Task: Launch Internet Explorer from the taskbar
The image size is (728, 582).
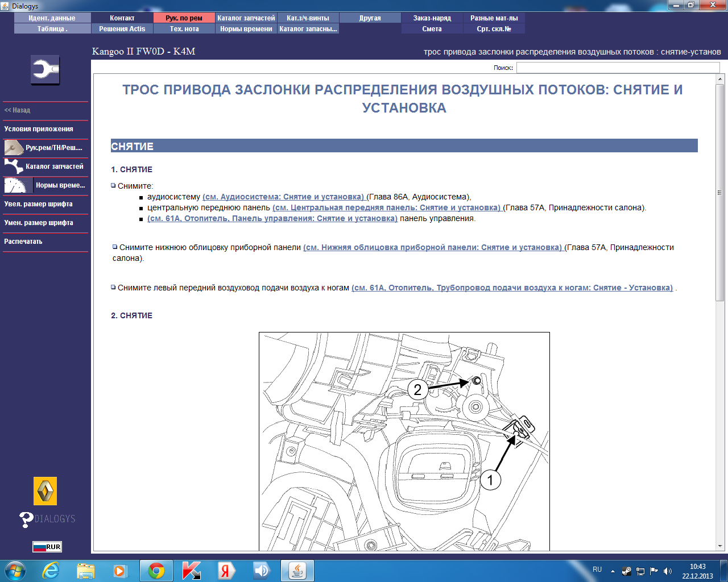Action: tap(51, 571)
